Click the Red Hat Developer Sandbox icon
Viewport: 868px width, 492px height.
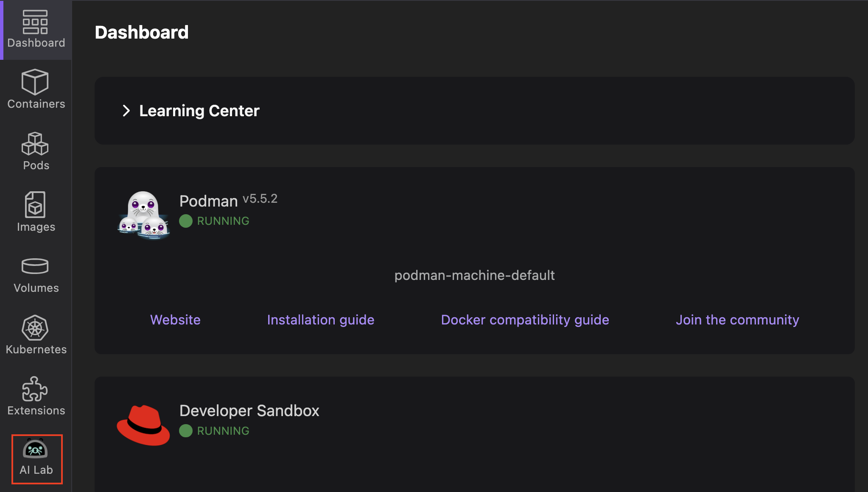pyautogui.click(x=143, y=424)
